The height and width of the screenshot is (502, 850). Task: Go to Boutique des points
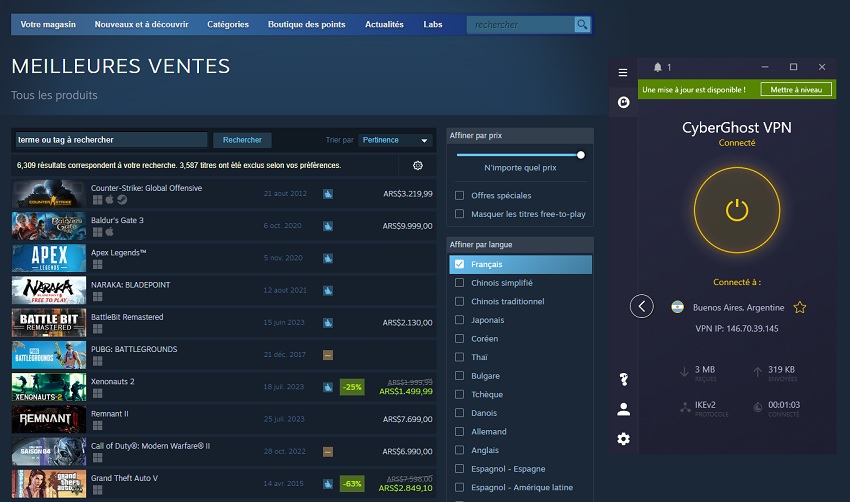tap(306, 24)
